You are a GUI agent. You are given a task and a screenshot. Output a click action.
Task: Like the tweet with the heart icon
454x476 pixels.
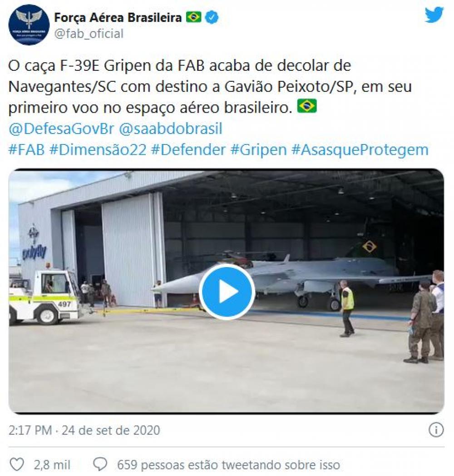pos(17,465)
